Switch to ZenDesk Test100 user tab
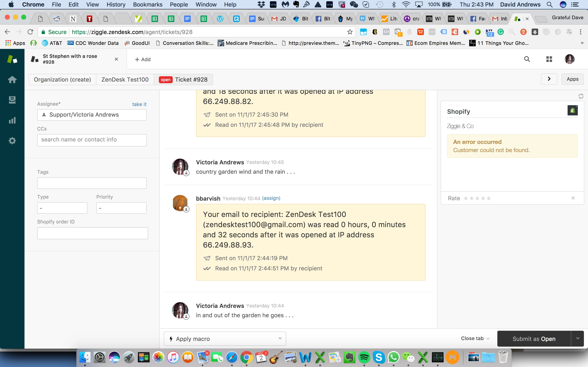The width and height of the screenshot is (588, 367). [x=125, y=80]
